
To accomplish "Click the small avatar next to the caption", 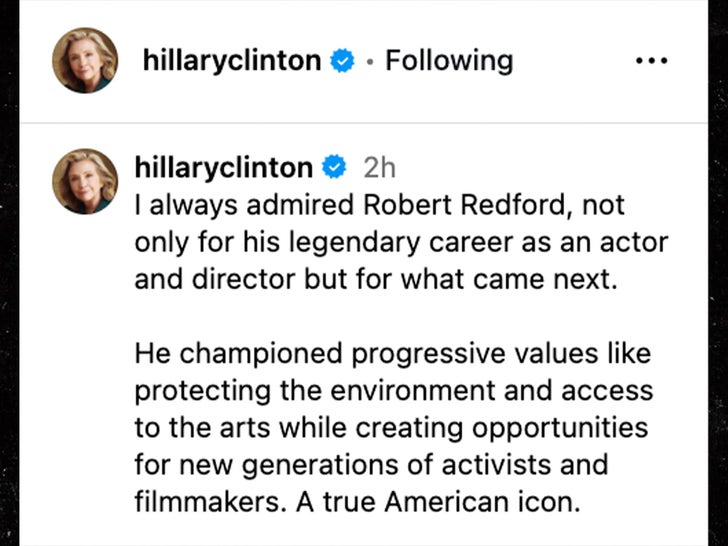I will coord(85,181).
